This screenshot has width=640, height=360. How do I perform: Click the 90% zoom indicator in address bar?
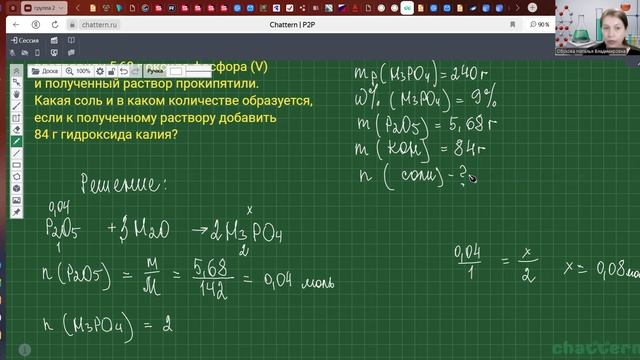pyautogui.click(x=540, y=24)
